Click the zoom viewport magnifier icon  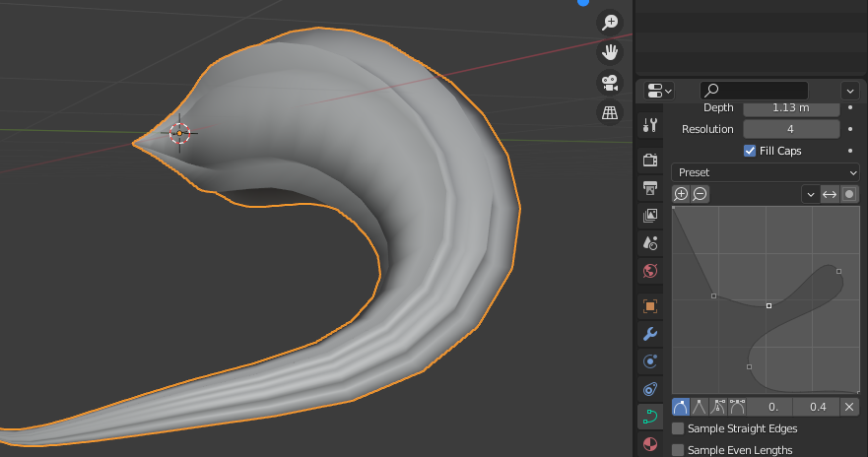click(x=610, y=22)
